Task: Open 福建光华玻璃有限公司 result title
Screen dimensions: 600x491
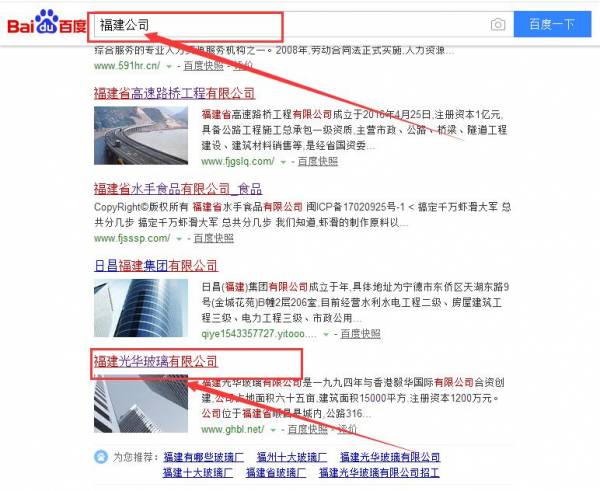Action: click(x=156, y=361)
